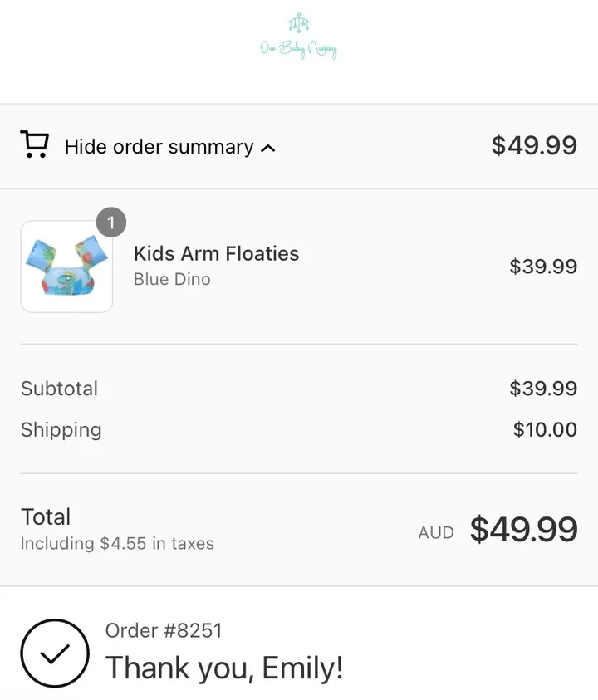
Task: Click the quantity badge on the product image
Action: 111,223
